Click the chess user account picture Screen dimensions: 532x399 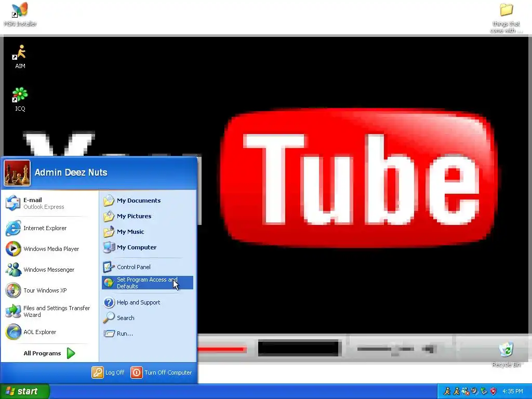point(17,173)
